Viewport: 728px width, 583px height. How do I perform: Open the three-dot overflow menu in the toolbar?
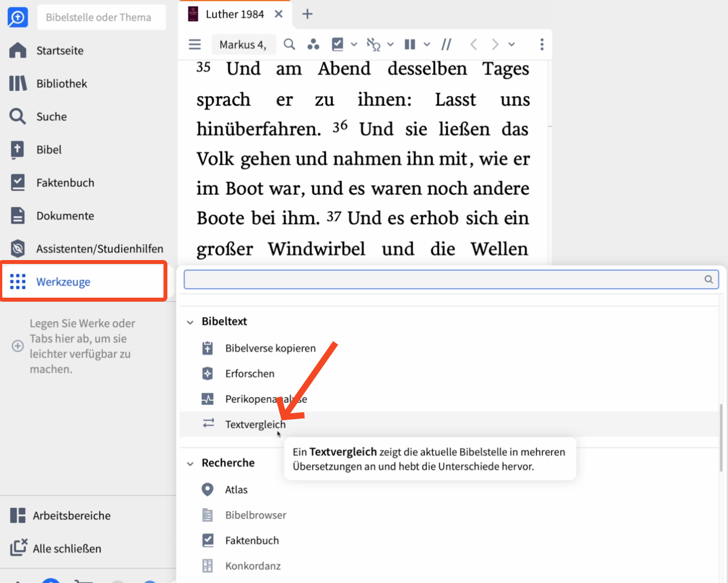point(542,44)
